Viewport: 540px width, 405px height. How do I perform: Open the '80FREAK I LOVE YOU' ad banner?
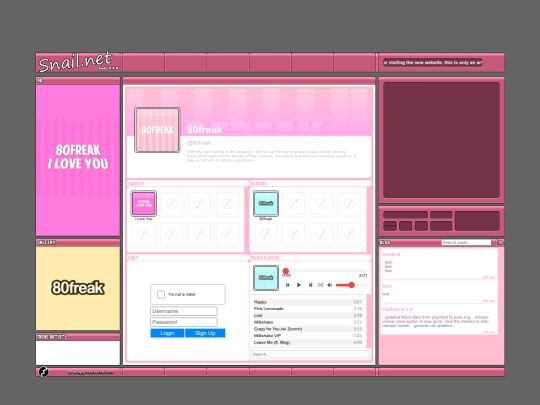click(78, 160)
